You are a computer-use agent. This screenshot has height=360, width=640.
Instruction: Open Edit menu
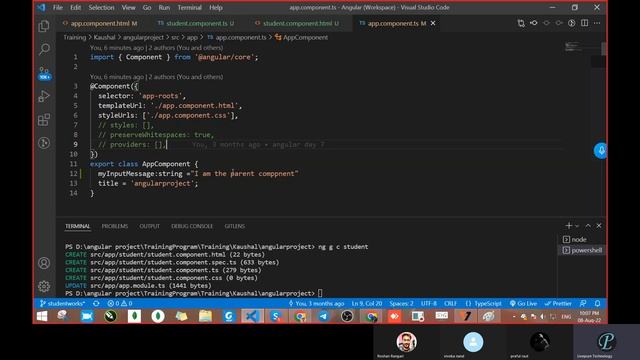point(75,7)
